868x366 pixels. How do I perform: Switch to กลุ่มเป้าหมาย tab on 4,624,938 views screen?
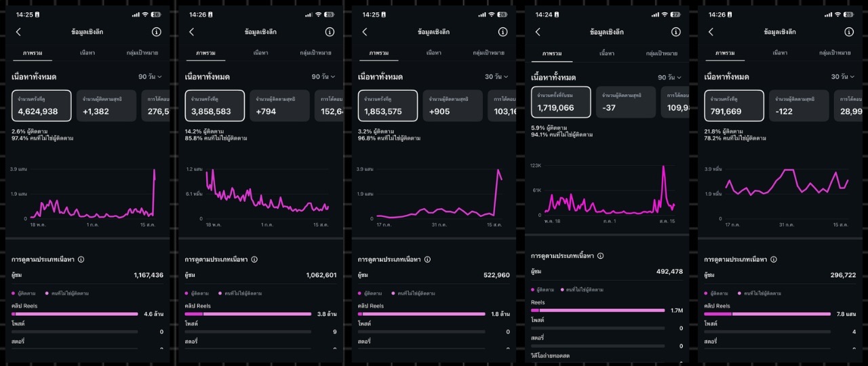142,52
